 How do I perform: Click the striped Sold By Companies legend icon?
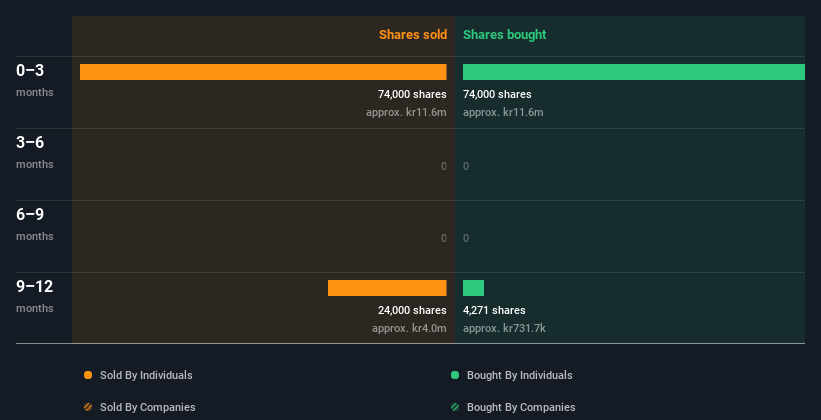88,407
